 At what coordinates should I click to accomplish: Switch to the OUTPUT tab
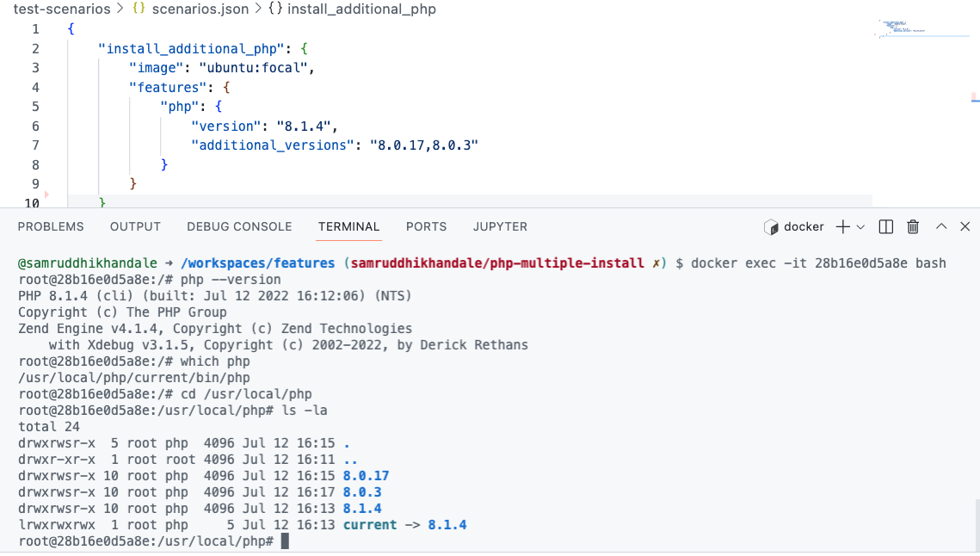tap(136, 227)
